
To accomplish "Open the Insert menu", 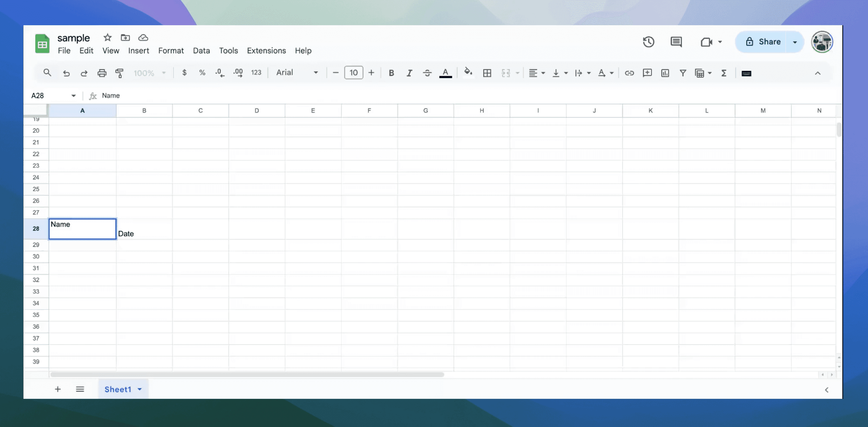I will coord(138,50).
